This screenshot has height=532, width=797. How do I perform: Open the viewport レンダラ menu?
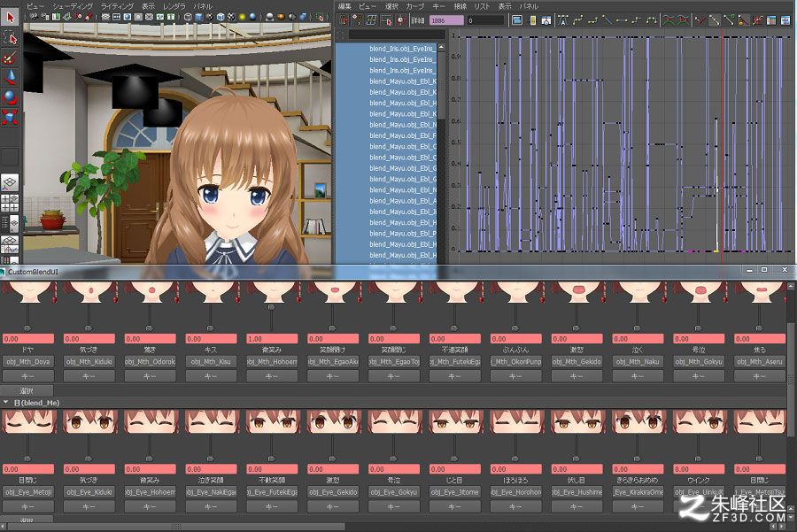174,5
